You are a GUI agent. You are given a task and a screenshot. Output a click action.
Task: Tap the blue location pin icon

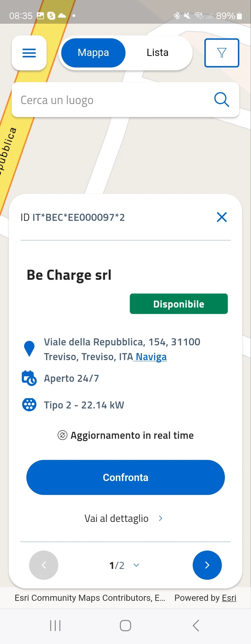click(x=29, y=349)
